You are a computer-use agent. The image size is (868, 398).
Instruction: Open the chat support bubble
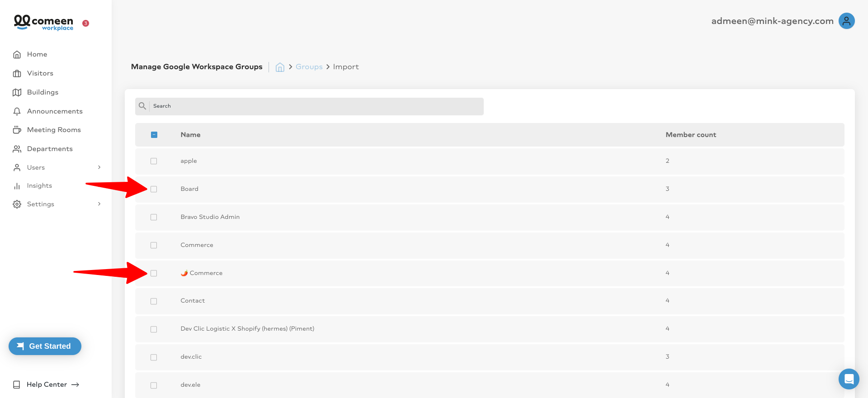coord(849,379)
